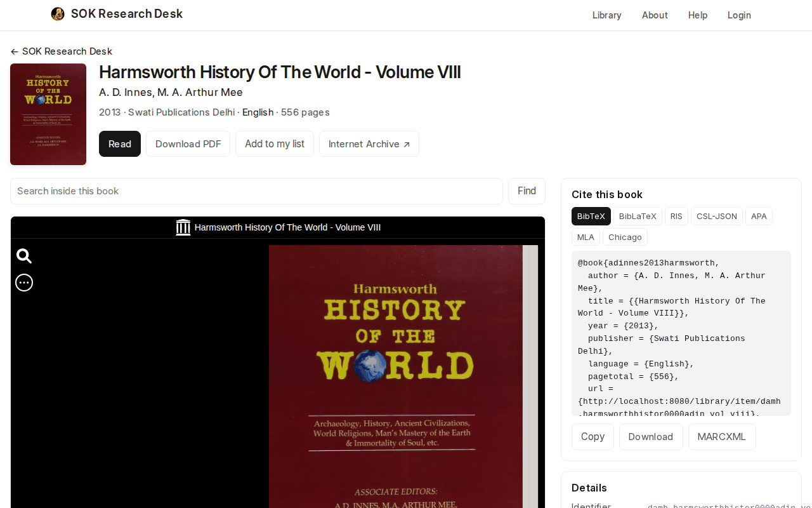This screenshot has width=812, height=508.
Task: Open the viewer more-options ellipsis icon
Action: coord(24,283)
